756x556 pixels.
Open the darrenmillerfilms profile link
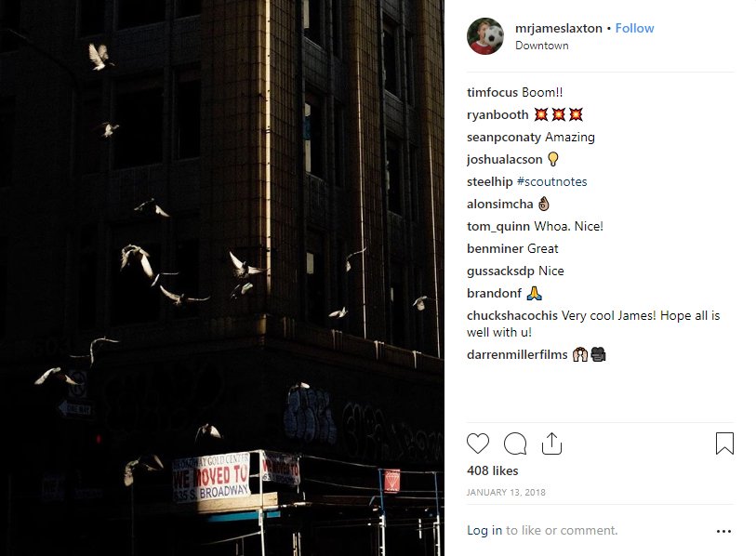[517, 354]
